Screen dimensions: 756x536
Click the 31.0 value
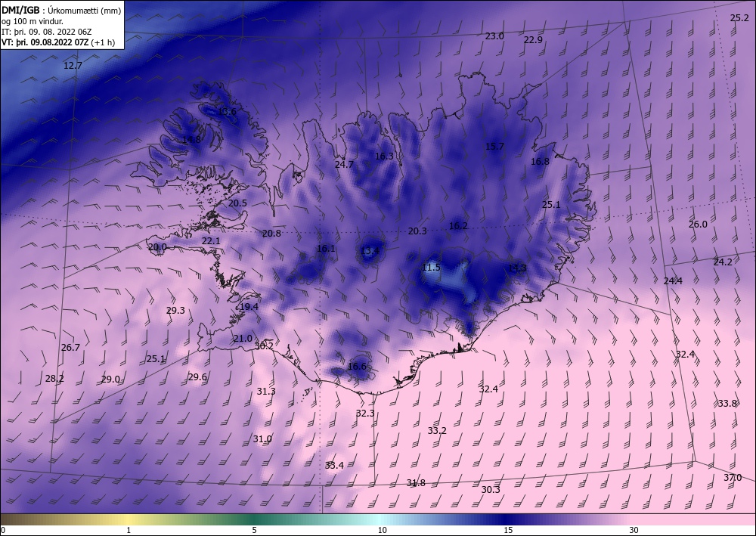(263, 439)
